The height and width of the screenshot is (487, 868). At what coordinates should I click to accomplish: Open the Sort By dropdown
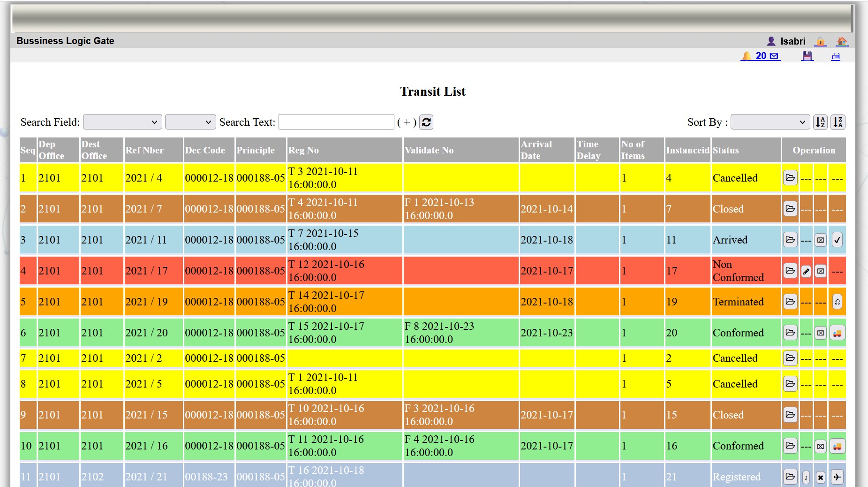[x=770, y=122]
